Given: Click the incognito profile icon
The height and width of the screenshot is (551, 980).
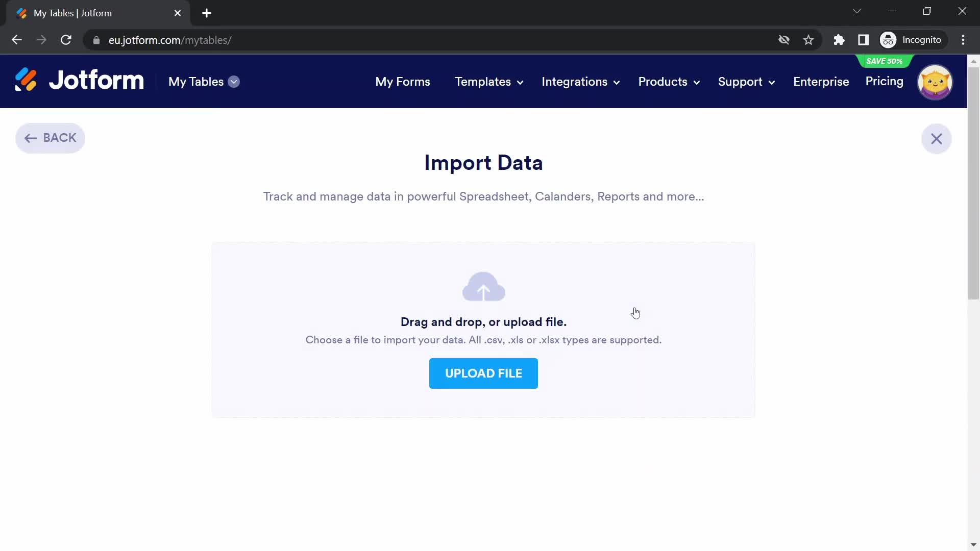Looking at the screenshot, I should (889, 40).
